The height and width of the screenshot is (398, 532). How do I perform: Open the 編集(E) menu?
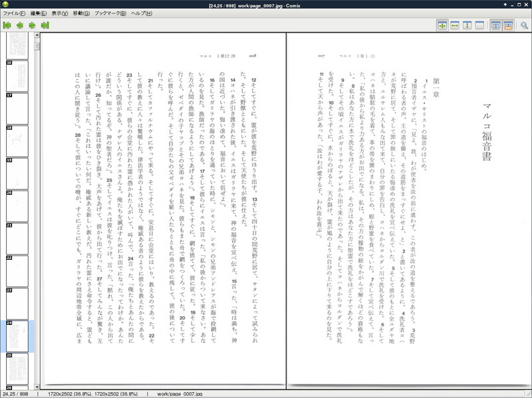point(39,13)
